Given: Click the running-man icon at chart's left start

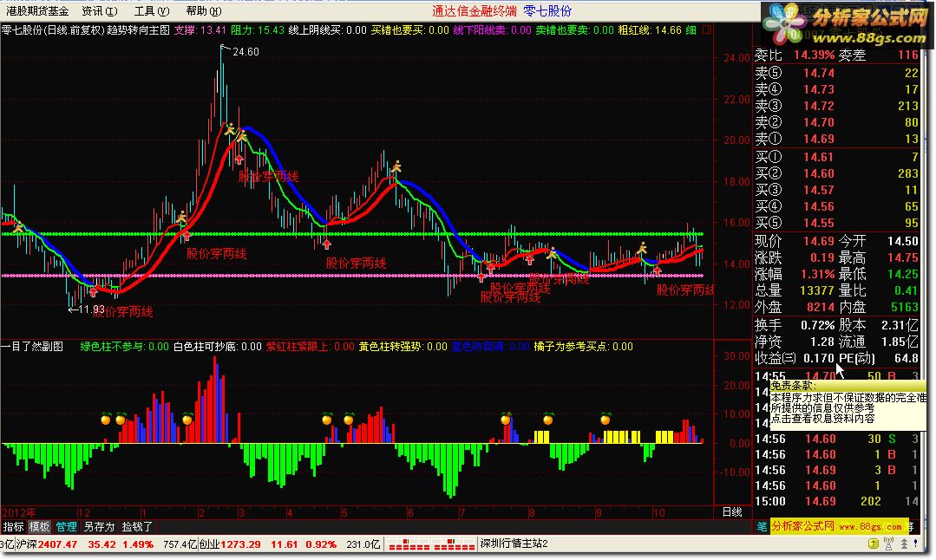Looking at the screenshot, I should (x=18, y=226).
